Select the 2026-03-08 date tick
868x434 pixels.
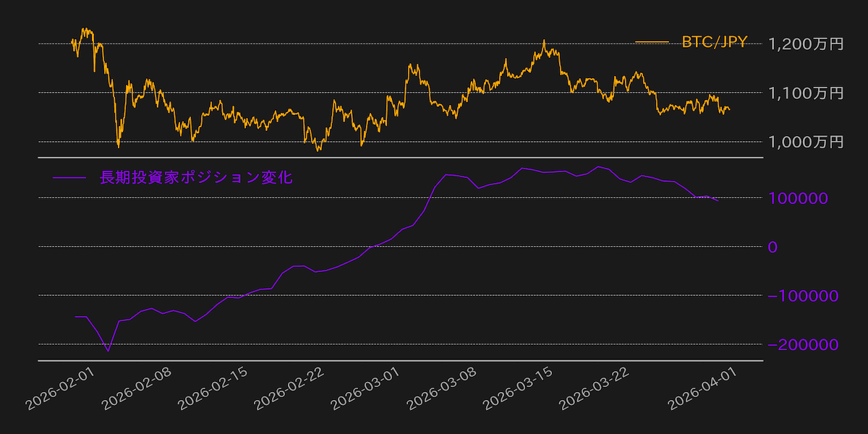click(443, 389)
